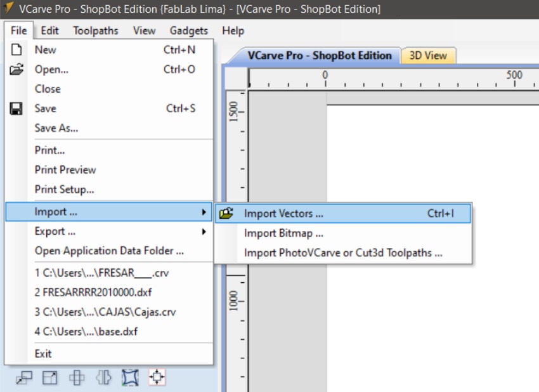Choose Open... from File menu

(109, 70)
